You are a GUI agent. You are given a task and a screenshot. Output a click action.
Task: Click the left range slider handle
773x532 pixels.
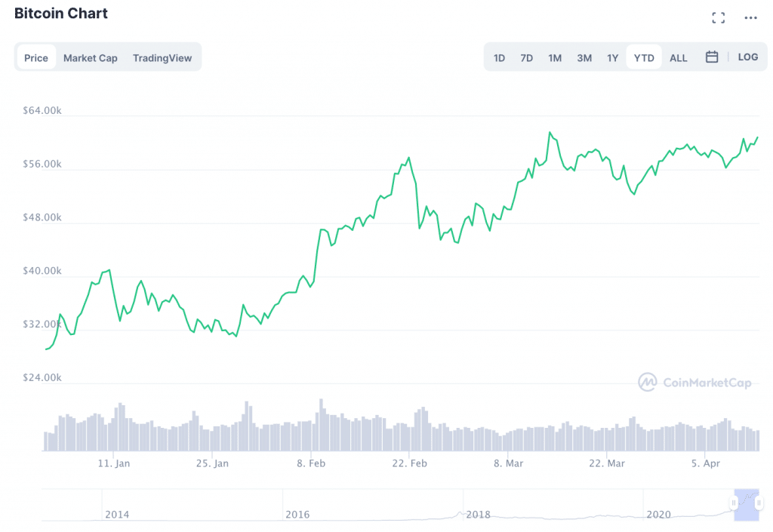(734, 503)
